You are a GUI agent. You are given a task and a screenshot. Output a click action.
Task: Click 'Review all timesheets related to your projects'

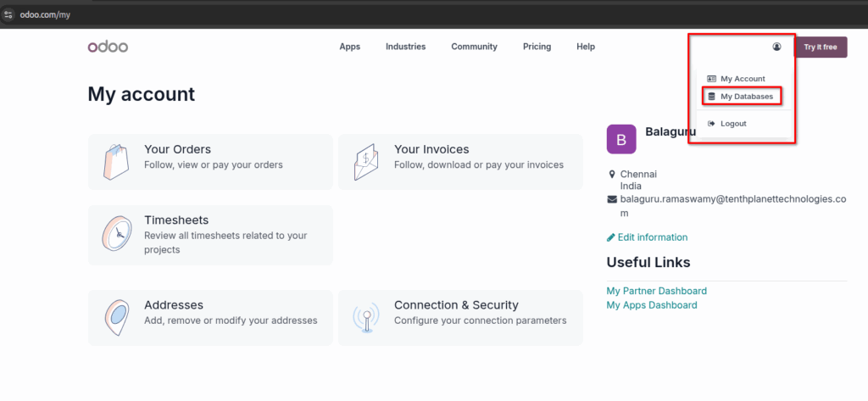[x=225, y=242]
